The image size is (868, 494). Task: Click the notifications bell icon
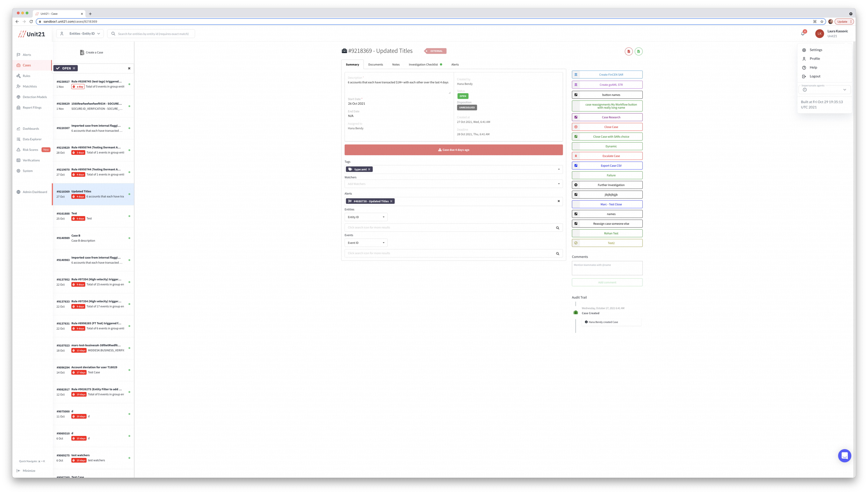click(803, 34)
